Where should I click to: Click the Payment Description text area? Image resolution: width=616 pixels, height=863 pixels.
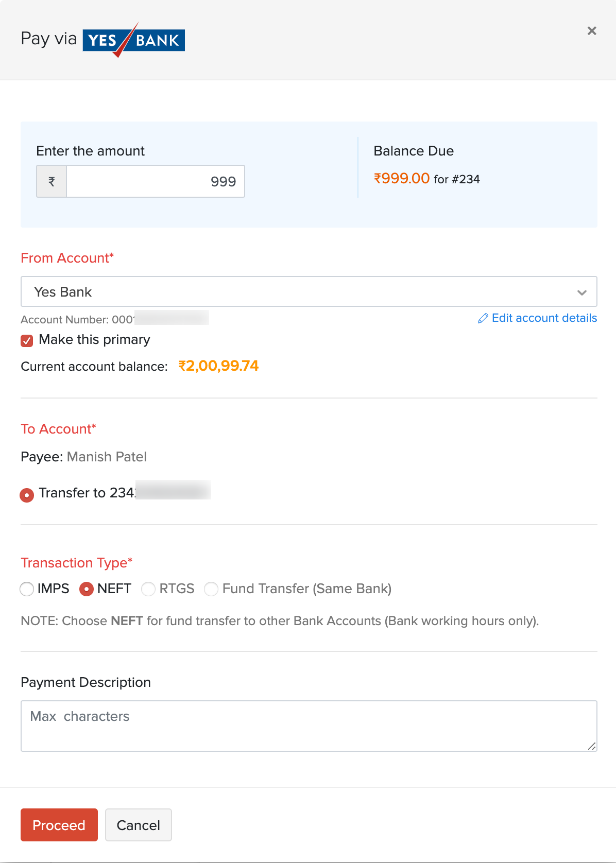coord(309,726)
